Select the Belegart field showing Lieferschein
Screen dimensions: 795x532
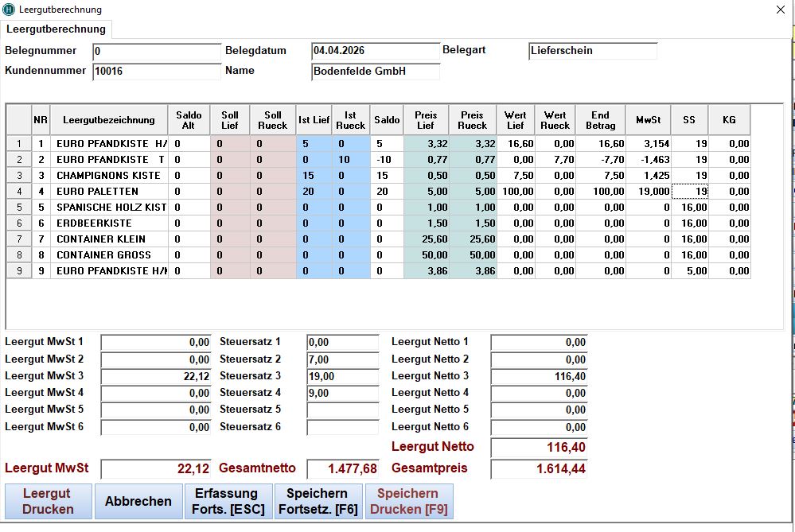(593, 51)
